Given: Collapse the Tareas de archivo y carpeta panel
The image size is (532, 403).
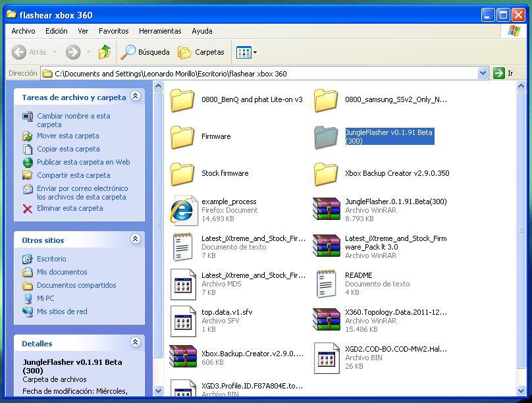Looking at the screenshot, I should coord(136,96).
